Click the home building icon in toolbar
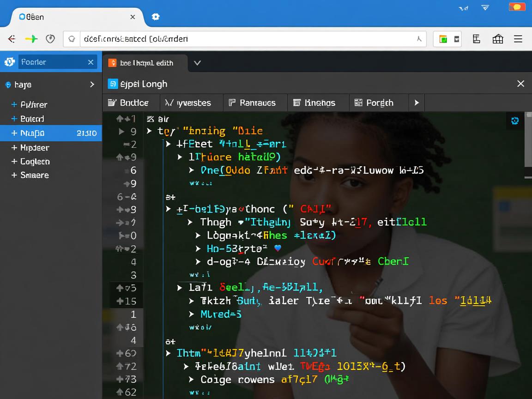Viewport: 532px width, 399px height. [498, 39]
